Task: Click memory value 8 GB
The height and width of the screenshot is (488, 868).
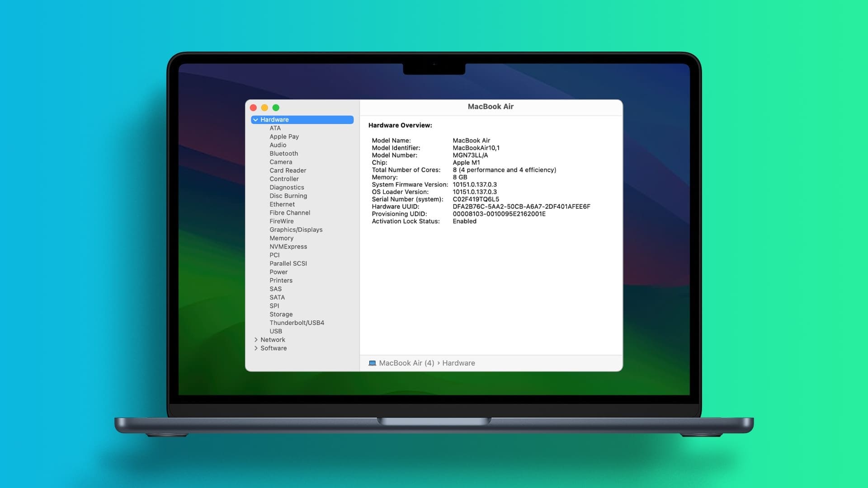Action: (460, 178)
